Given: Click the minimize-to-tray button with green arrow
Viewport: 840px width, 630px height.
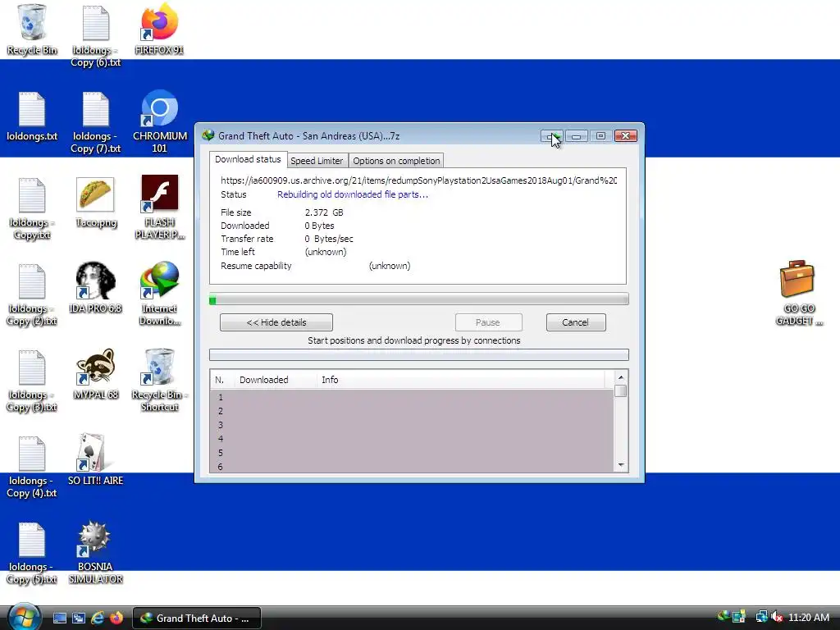Looking at the screenshot, I should (x=551, y=136).
